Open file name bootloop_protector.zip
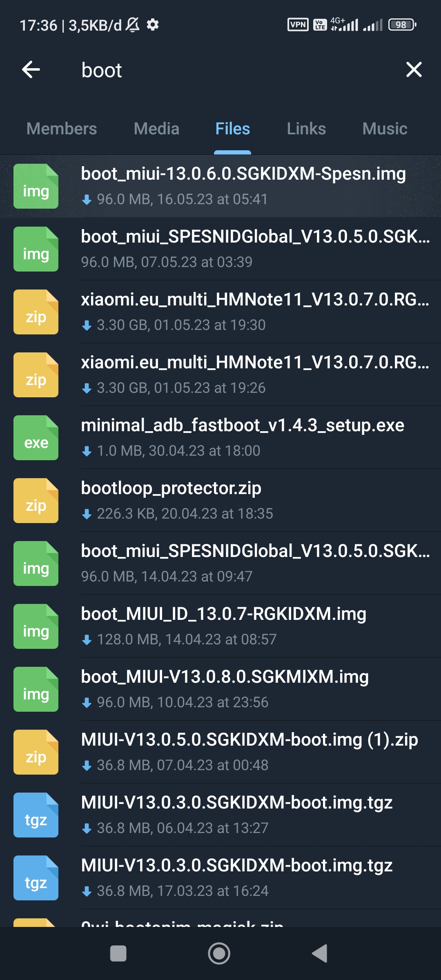The height and width of the screenshot is (980, 441). [x=171, y=488]
